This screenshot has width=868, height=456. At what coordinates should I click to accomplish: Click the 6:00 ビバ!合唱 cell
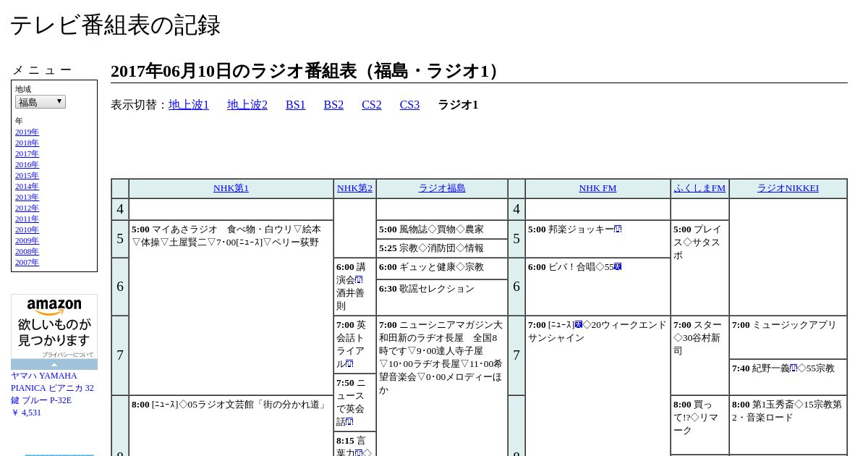(x=597, y=287)
